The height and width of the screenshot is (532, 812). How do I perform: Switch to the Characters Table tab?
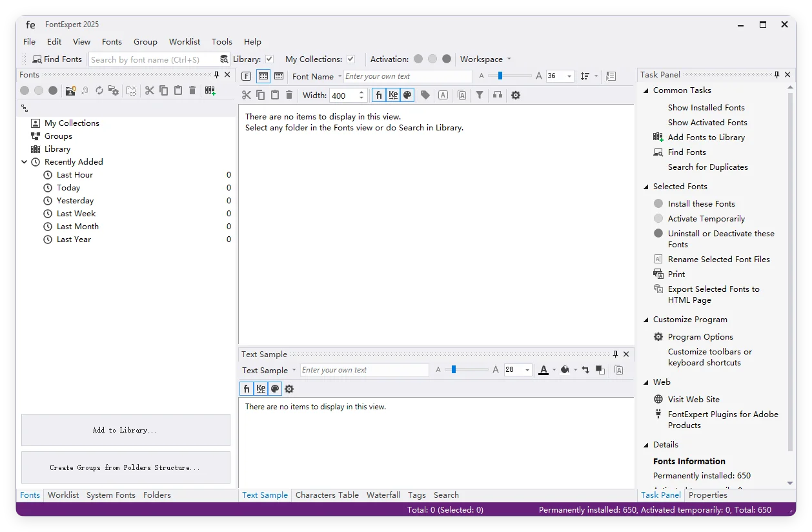click(327, 495)
